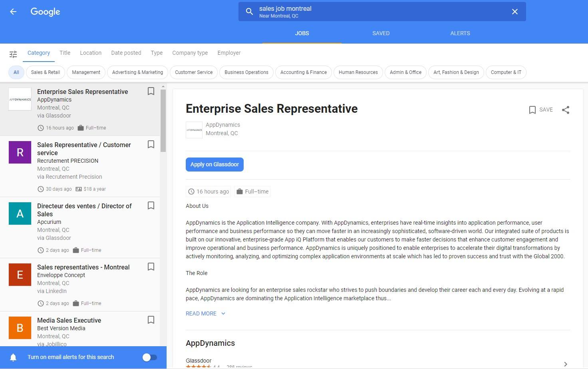Expand the Glassdoor reviews chevron

[565, 364]
